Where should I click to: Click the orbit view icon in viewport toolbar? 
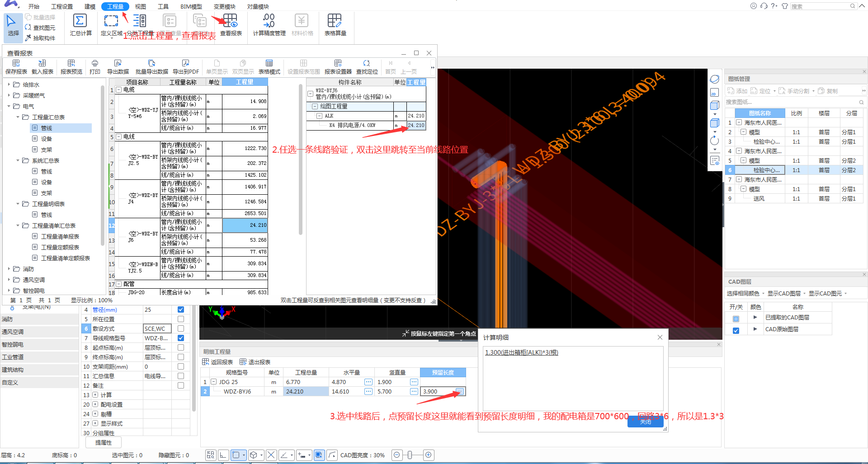click(714, 79)
